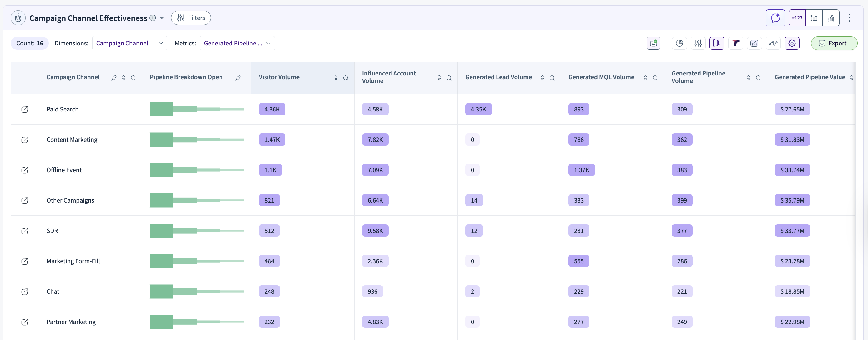Viewport: 868px width, 340px height.
Task: Toggle the columns view button
Action: coord(717,43)
